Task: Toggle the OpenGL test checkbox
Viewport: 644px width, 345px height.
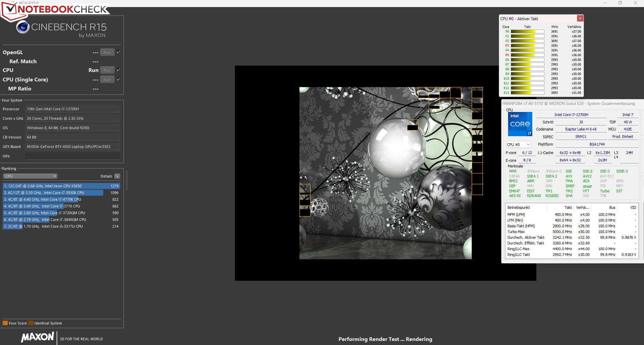Action: (118, 52)
